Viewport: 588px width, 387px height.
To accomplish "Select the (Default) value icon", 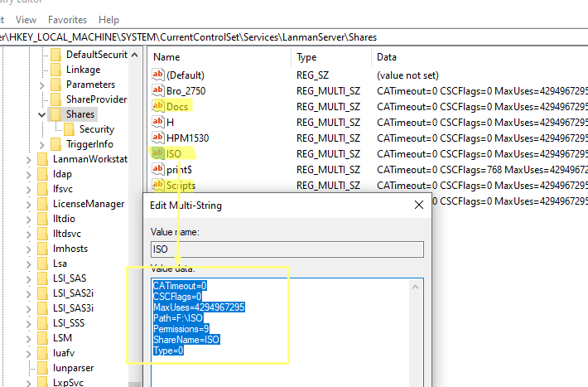I will [159, 75].
